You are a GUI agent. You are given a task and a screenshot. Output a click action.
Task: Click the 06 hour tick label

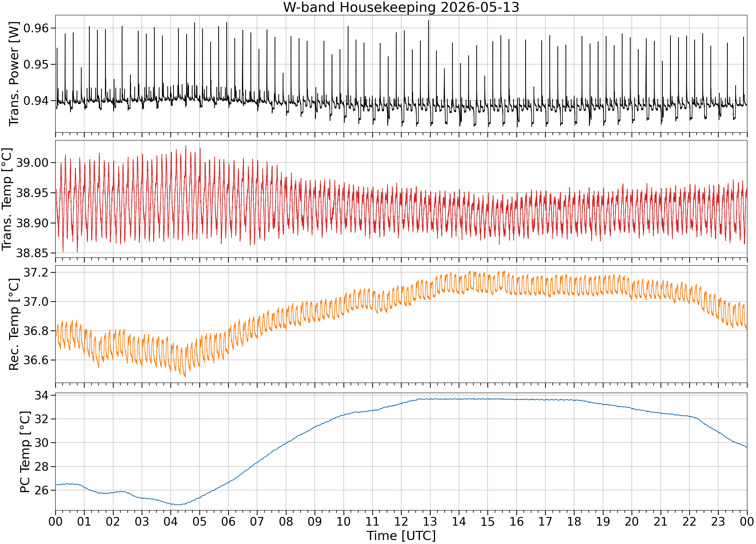click(x=228, y=521)
